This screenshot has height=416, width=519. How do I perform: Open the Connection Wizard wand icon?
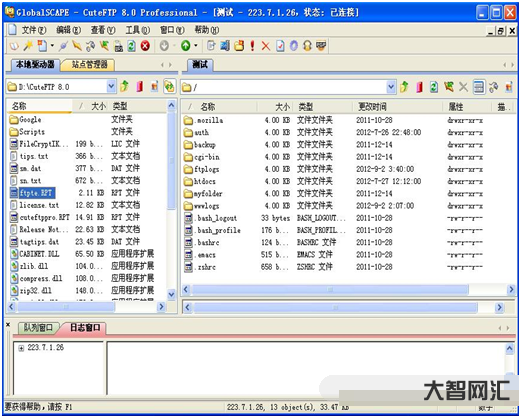point(28,46)
